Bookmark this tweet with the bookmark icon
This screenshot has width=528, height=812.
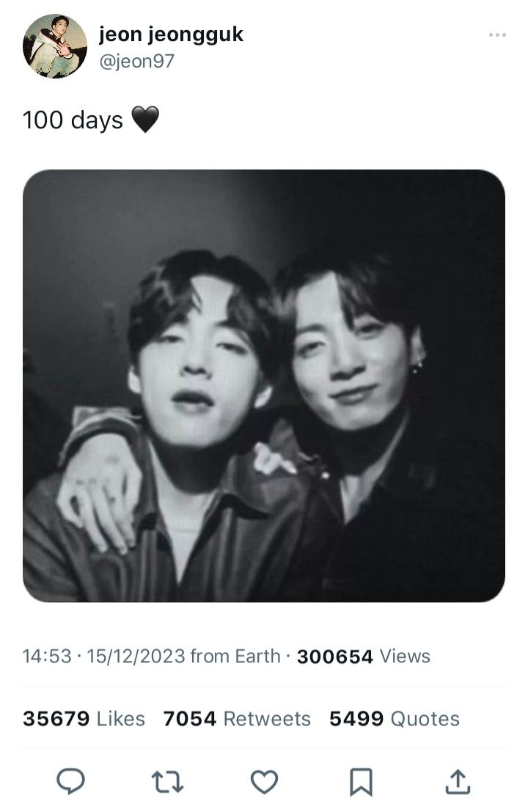click(361, 782)
